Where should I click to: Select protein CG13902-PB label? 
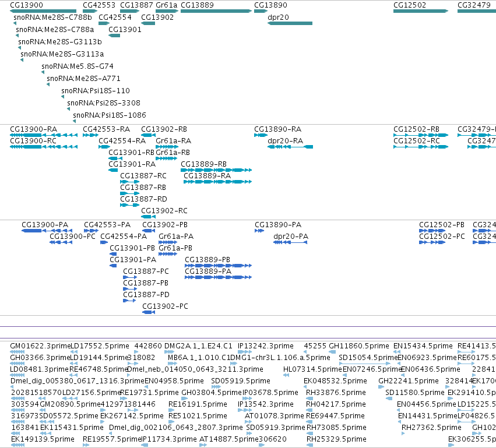tap(165, 225)
